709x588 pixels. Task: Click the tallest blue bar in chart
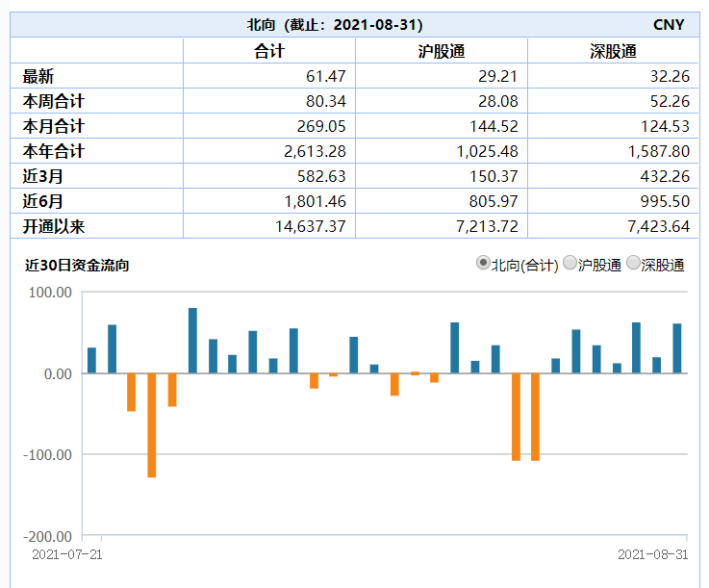coord(192,341)
